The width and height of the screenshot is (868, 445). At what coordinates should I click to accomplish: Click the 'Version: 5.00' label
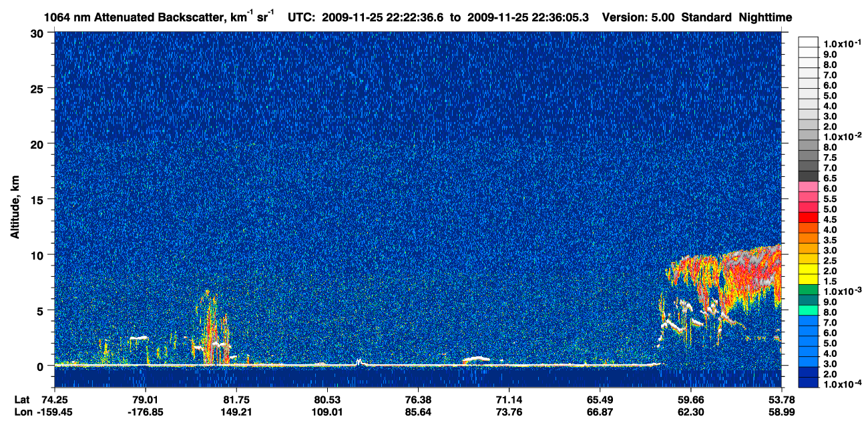pyautogui.click(x=639, y=17)
